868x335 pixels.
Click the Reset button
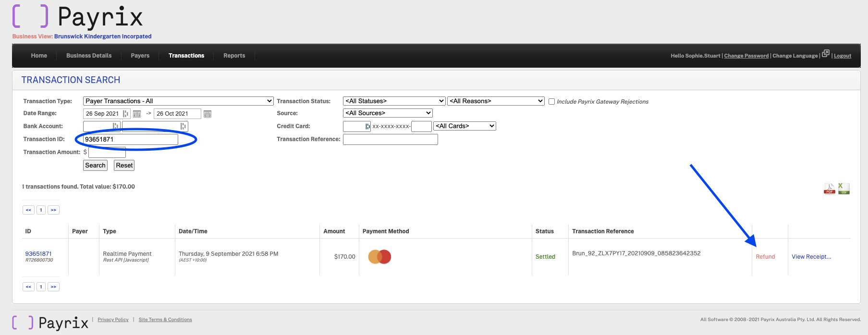click(x=124, y=165)
